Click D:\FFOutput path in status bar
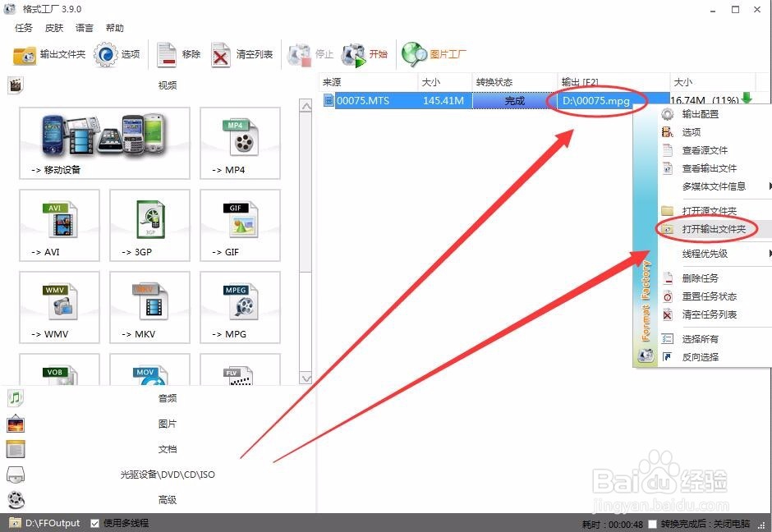Image resolution: width=772 pixels, height=532 pixels. coord(53,523)
